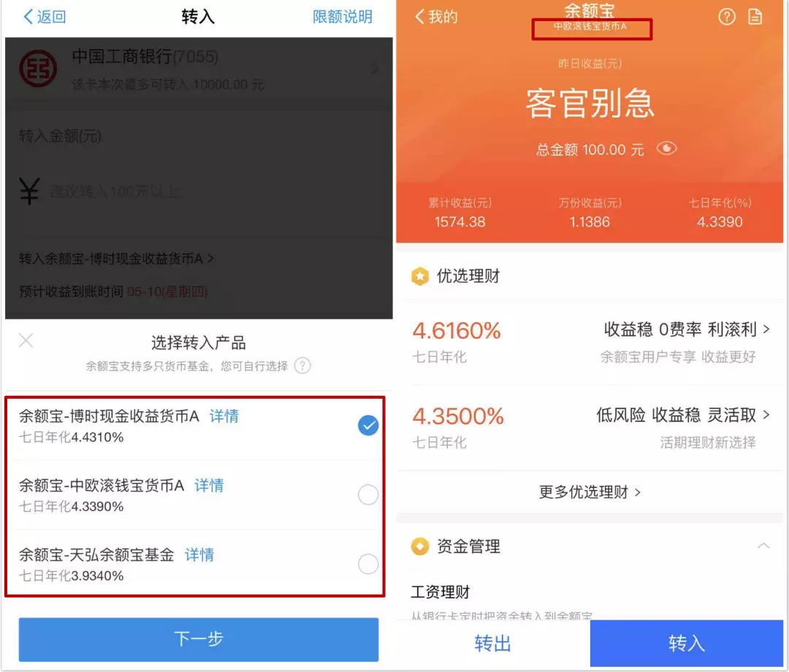Screen dimensions: 789x672
Task: Open the 优选理财 star icon section
Action: coord(419,276)
